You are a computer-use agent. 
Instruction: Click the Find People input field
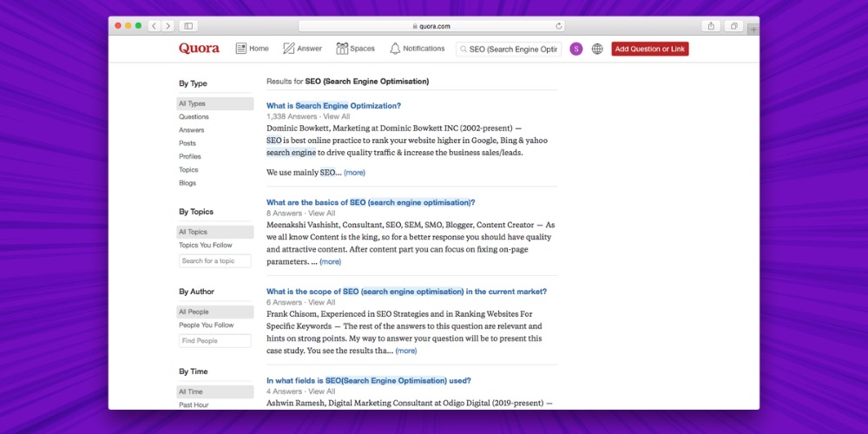(215, 341)
